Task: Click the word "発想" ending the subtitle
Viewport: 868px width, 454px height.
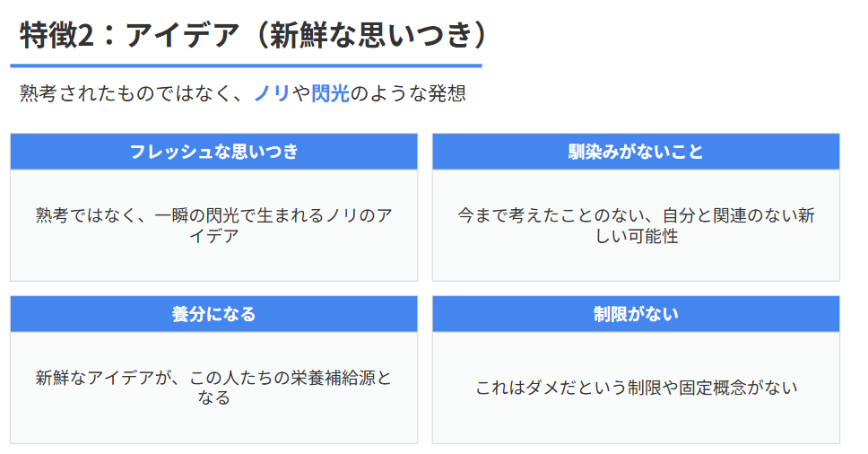Action: point(447,93)
